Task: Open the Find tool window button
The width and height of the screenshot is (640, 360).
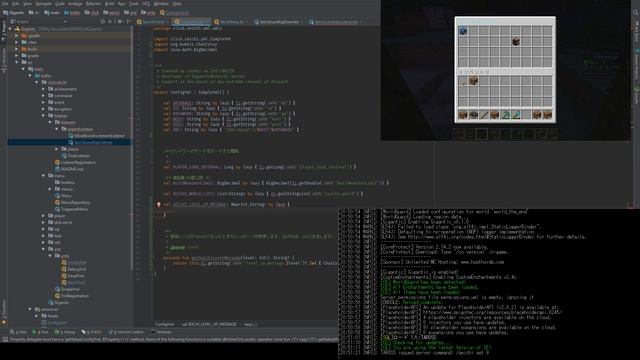Action: (18, 332)
